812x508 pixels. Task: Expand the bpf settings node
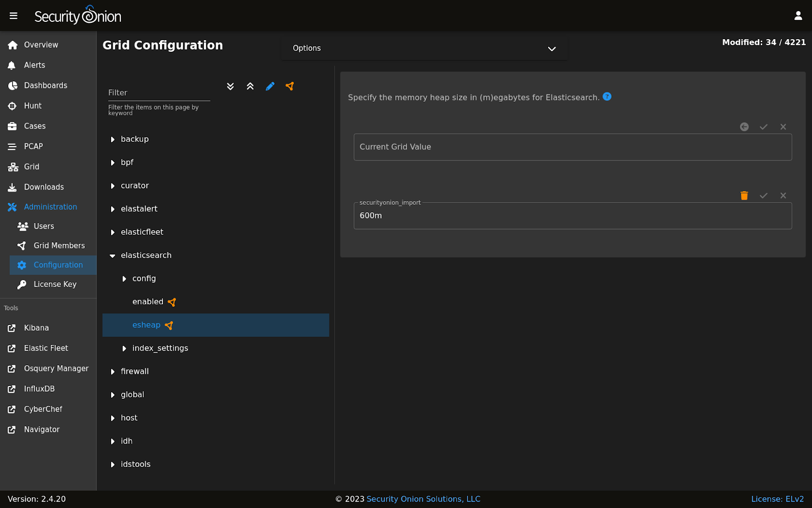113,163
